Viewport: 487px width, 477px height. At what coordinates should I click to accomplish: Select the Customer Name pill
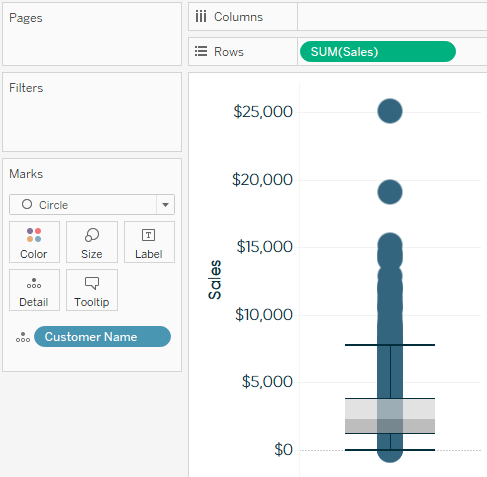[x=102, y=337]
